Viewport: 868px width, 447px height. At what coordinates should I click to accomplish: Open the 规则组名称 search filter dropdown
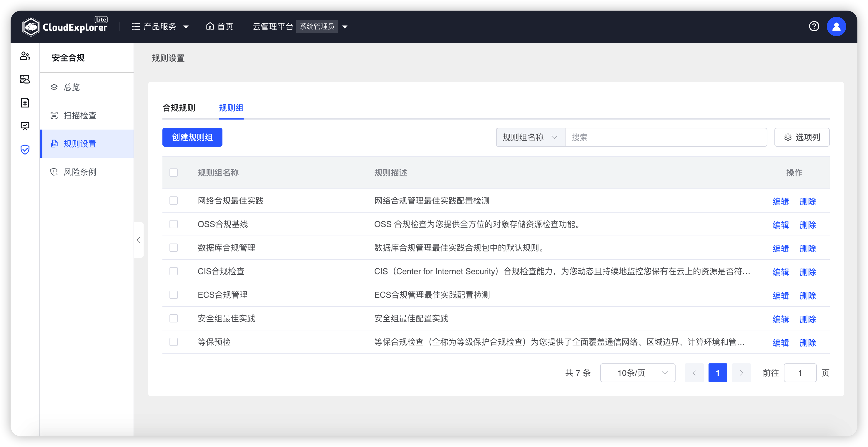(x=529, y=137)
